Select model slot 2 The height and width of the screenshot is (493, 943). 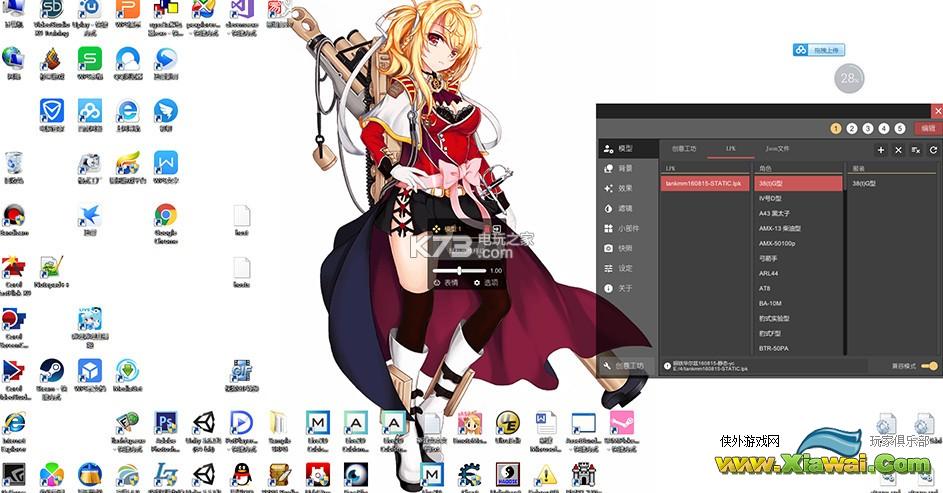tap(852, 128)
